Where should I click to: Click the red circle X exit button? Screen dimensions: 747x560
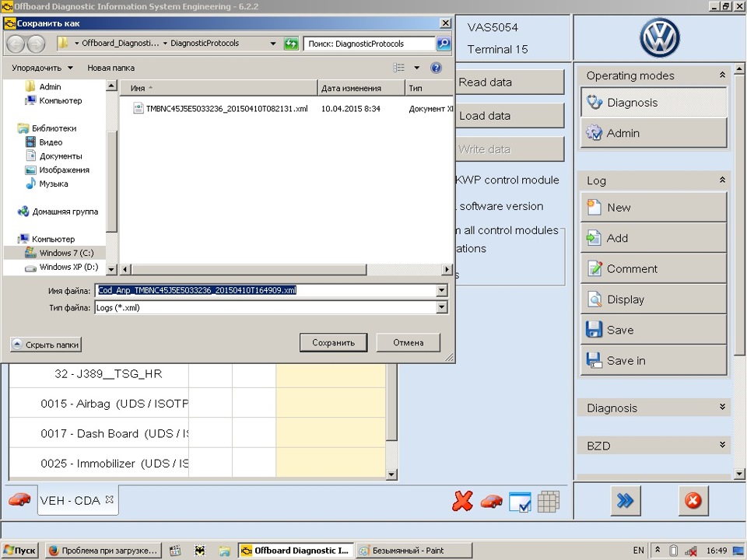coord(693,500)
